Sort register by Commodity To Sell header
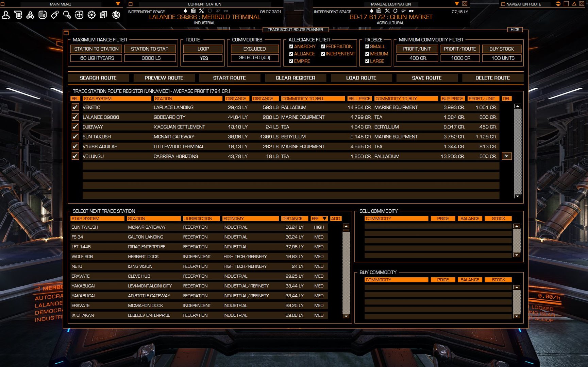588x367 pixels. pyautogui.click(x=313, y=99)
